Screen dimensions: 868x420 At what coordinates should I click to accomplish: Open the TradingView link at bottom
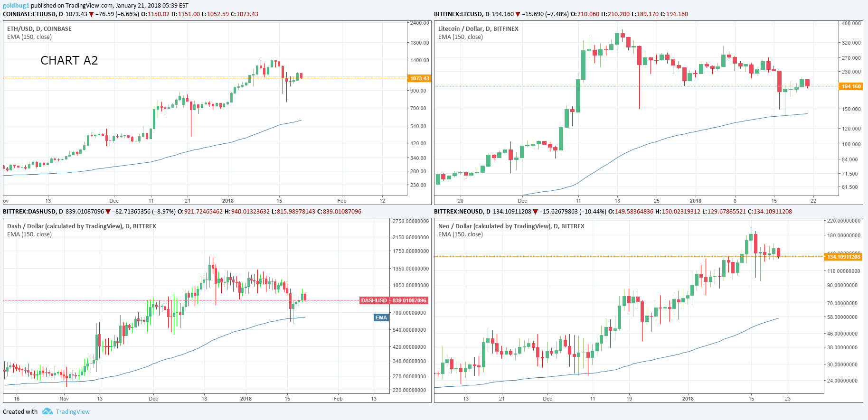(73, 411)
